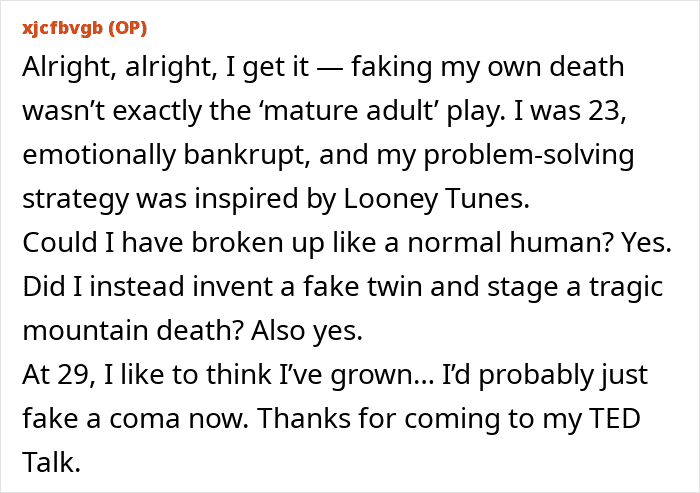Click the words 'fake a coma now'
Screen dimensions: 700x493
tap(135, 418)
